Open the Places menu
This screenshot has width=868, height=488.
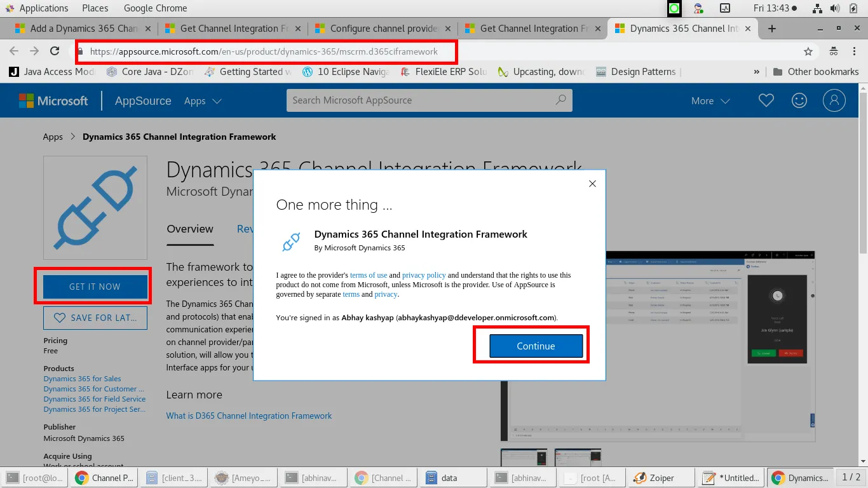click(x=95, y=8)
